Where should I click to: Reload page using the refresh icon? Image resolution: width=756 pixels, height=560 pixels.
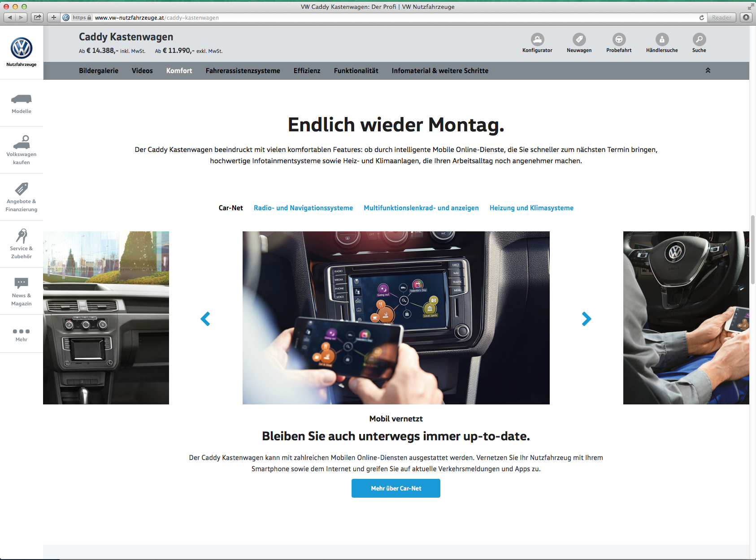[x=702, y=17]
